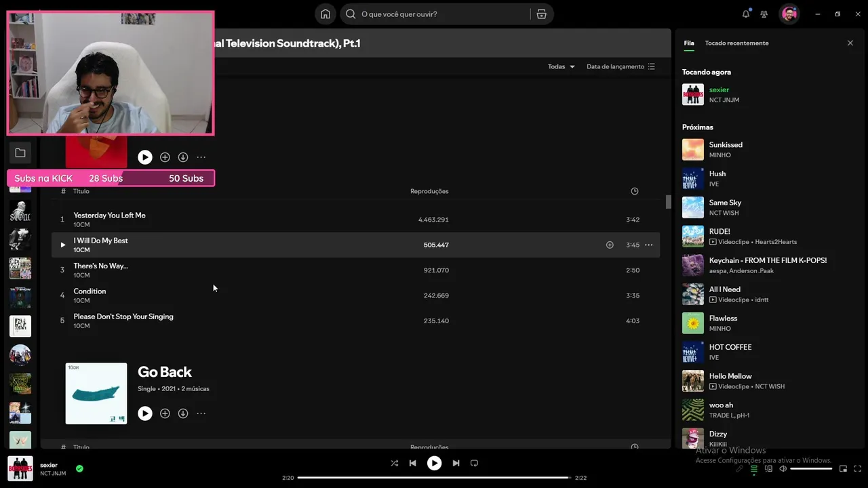Open the folder icon in library sidebar
The width and height of the screenshot is (868, 488).
coord(20,153)
